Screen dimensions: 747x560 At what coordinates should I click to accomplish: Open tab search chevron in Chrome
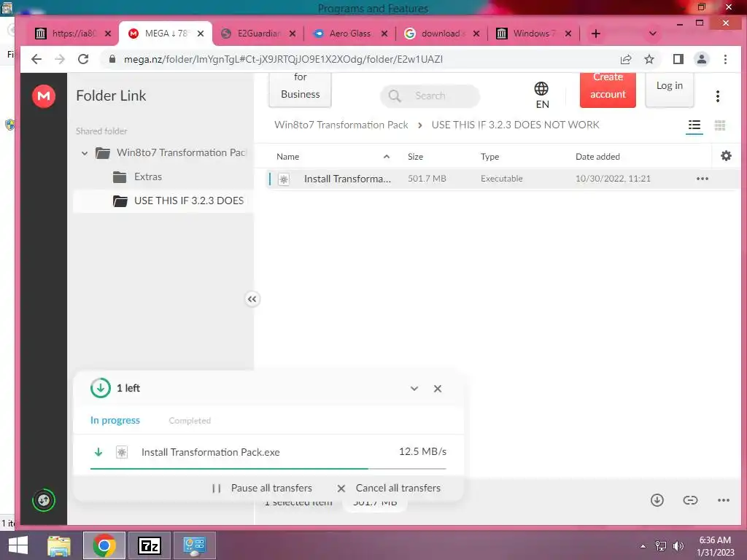click(x=653, y=34)
